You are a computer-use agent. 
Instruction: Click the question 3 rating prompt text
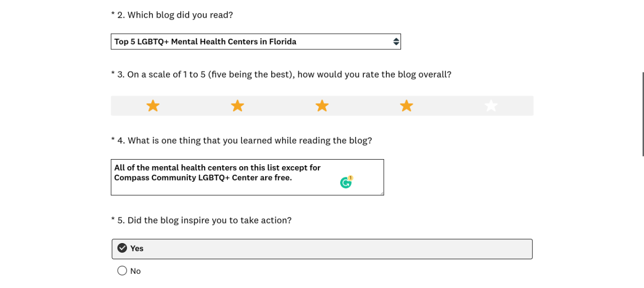(284, 75)
